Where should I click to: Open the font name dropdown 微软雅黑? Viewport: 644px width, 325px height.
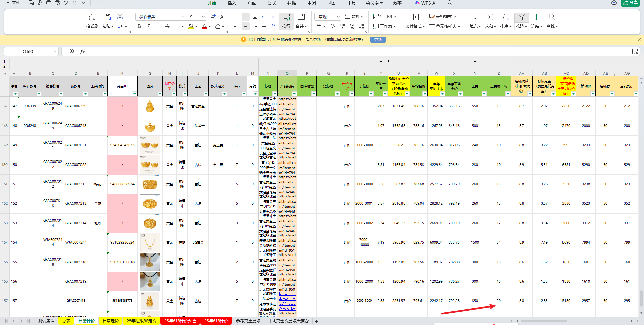click(183, 17)
